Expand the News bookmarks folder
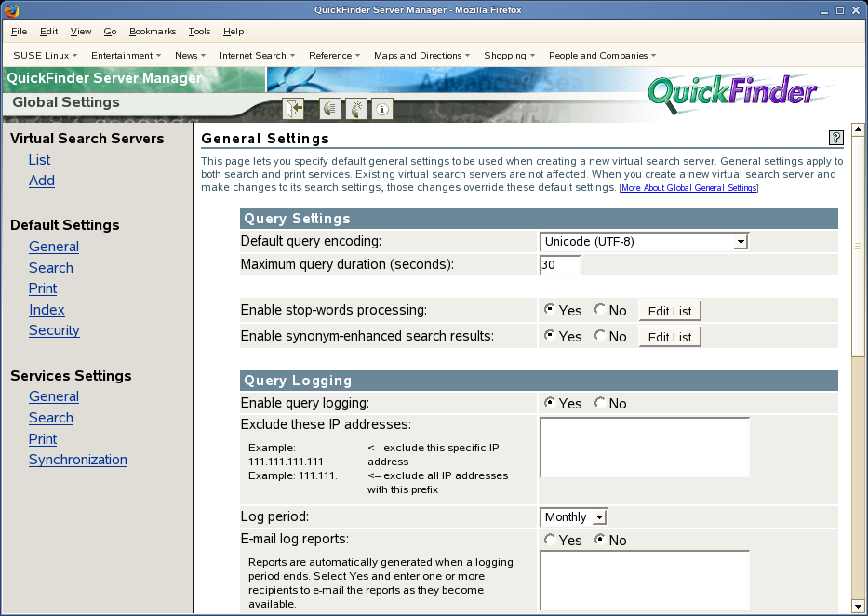The width and height of the screenshot is (868, 616). point(190,55)
